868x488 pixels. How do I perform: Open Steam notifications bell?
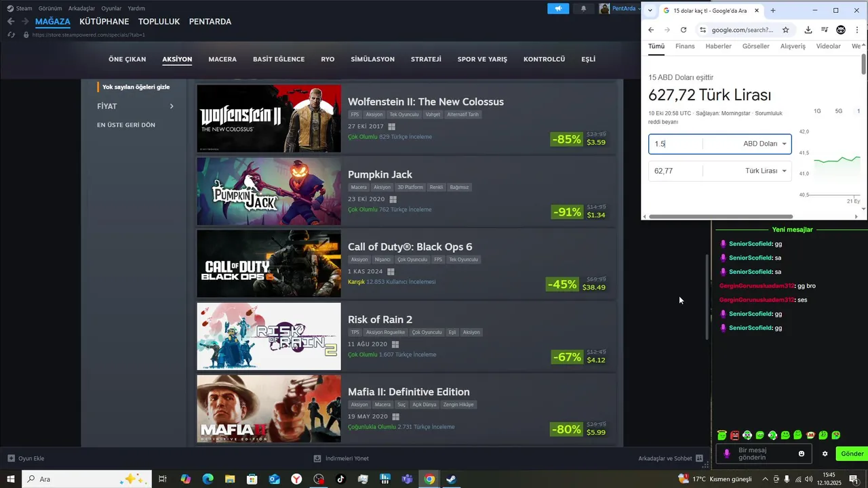tap(583, 9)
